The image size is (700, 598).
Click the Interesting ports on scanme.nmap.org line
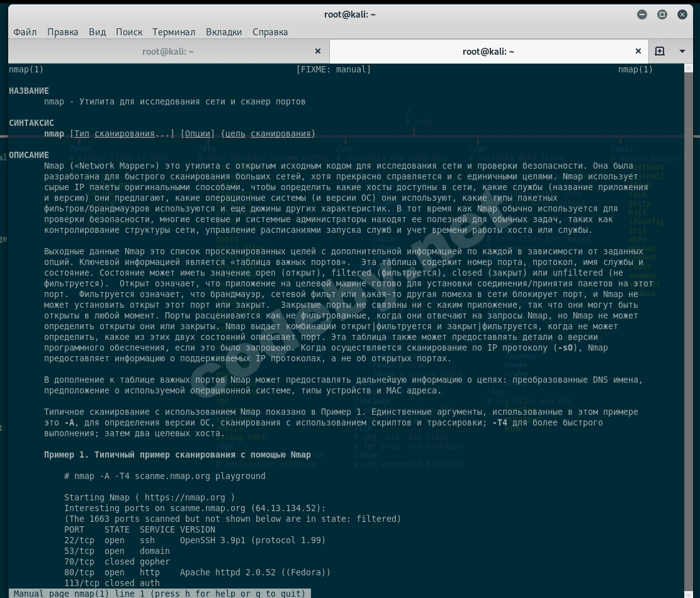(195, 509)
